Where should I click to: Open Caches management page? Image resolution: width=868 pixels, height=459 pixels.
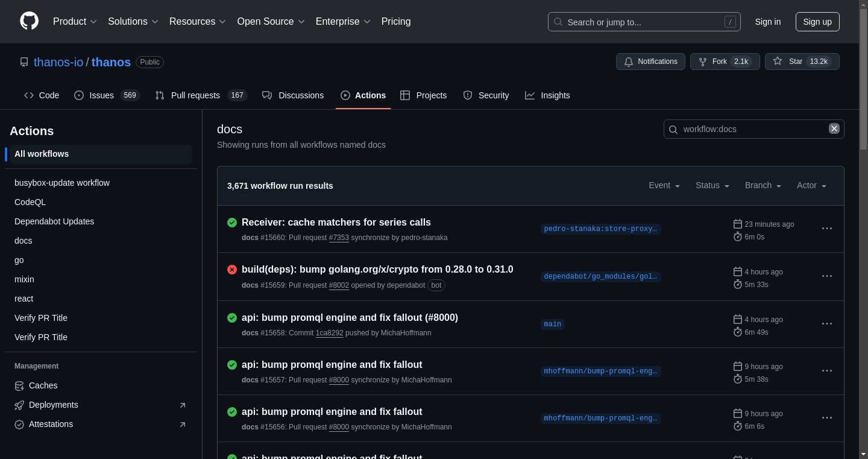click(101, 385)
